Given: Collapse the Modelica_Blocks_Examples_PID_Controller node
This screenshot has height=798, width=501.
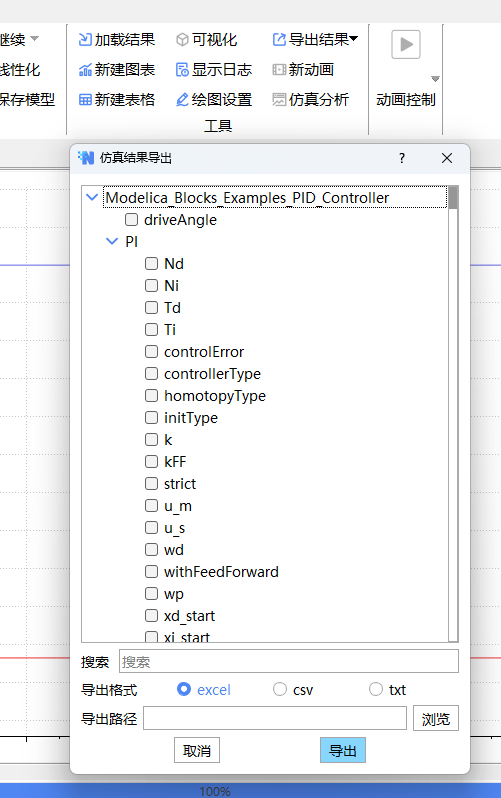Looking at the screenshot, I should [92, 197].
